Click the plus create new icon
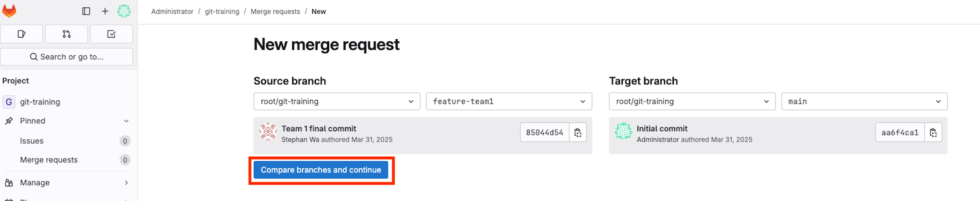980x201 pixels. [x=105, y=11]
